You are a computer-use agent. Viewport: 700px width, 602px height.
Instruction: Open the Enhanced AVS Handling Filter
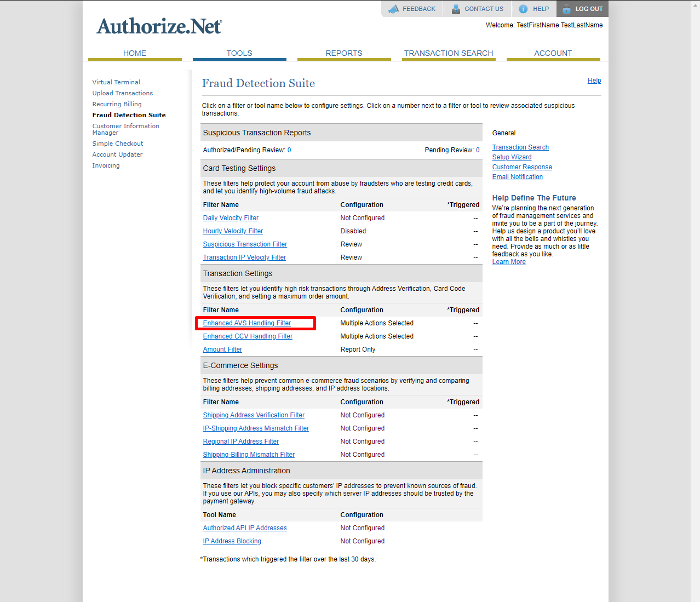(247, 323)
